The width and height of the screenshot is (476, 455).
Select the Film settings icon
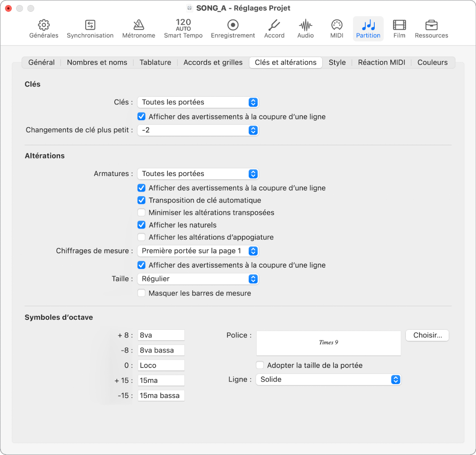(399, 25)
